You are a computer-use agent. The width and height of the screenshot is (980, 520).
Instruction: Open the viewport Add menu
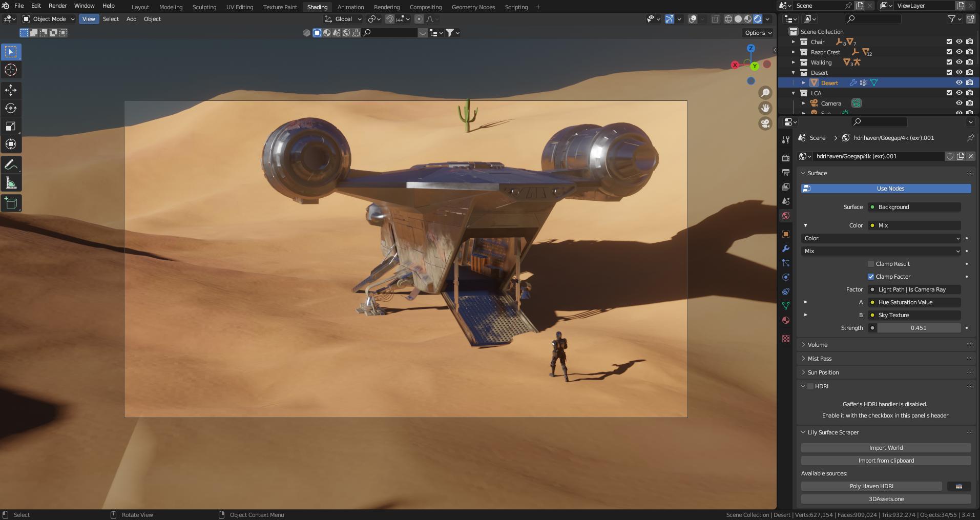[x=131, y=19]
